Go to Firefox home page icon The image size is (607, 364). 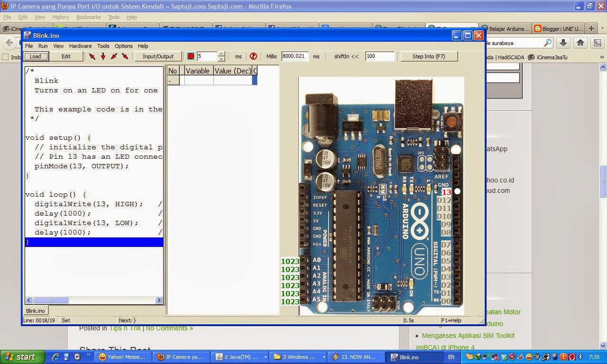tap(580, 43)
